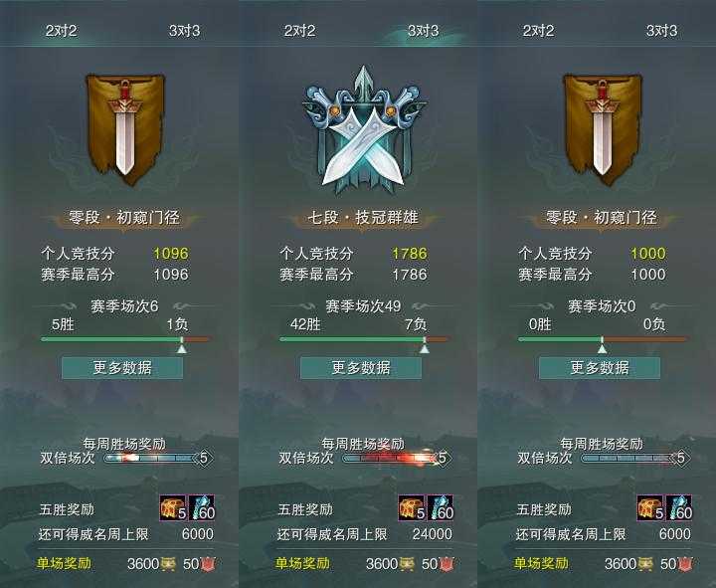The image size is (716, 588).
Task: Select the blue crystal reward icon in left panel
Action: (x=202, y=507)
